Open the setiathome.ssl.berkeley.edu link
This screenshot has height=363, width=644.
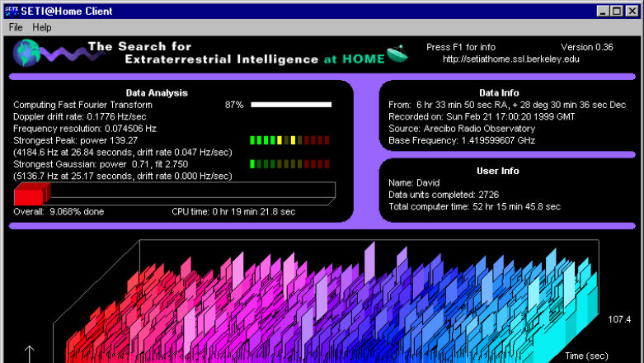(511, 59)
